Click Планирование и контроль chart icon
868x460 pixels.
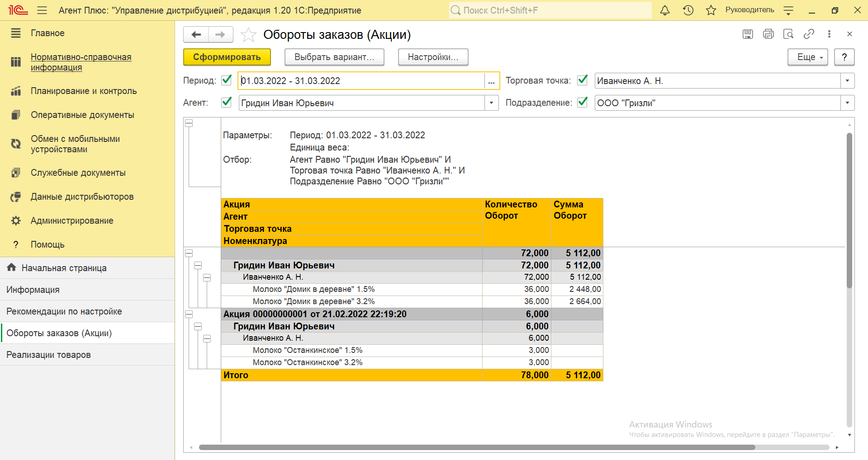(x=16, y=91)
